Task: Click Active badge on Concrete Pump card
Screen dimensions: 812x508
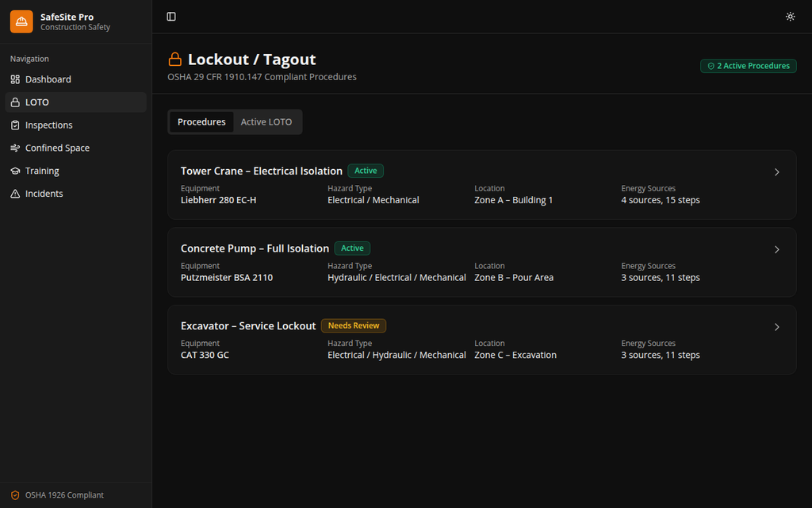Action: point(352,248)
